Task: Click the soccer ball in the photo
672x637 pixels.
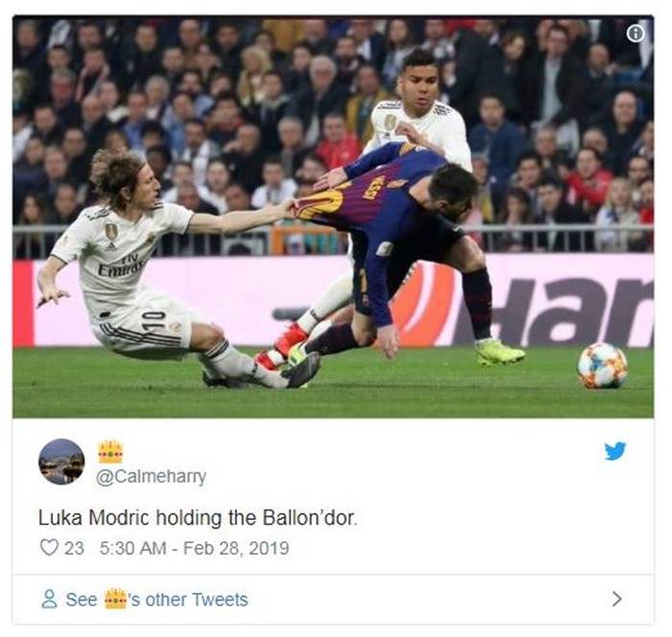Action: [602, 365]
